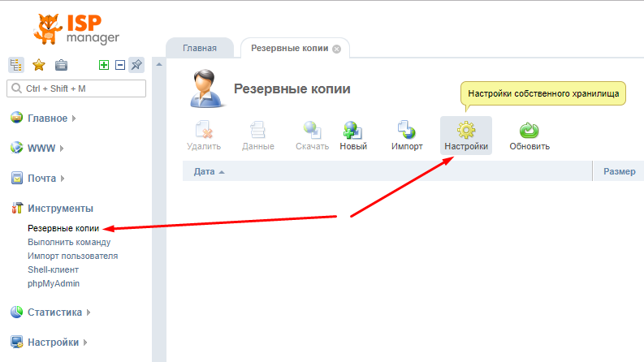Collapse the Инструменты section label
The image size is (644, 362).
(x=60, y=209)
